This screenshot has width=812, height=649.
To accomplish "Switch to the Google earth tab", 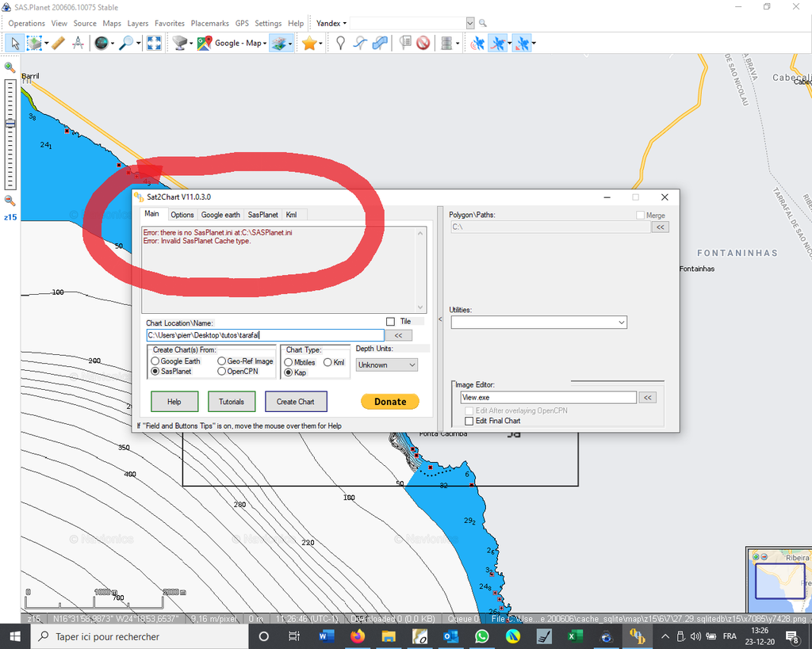I will tap(220, 215).
